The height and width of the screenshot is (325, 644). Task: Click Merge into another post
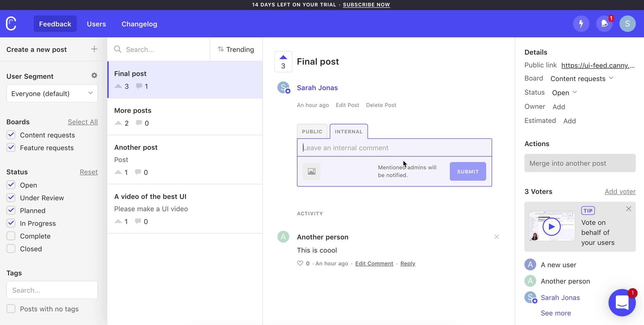pyautogui.click(x=580, y=163)
